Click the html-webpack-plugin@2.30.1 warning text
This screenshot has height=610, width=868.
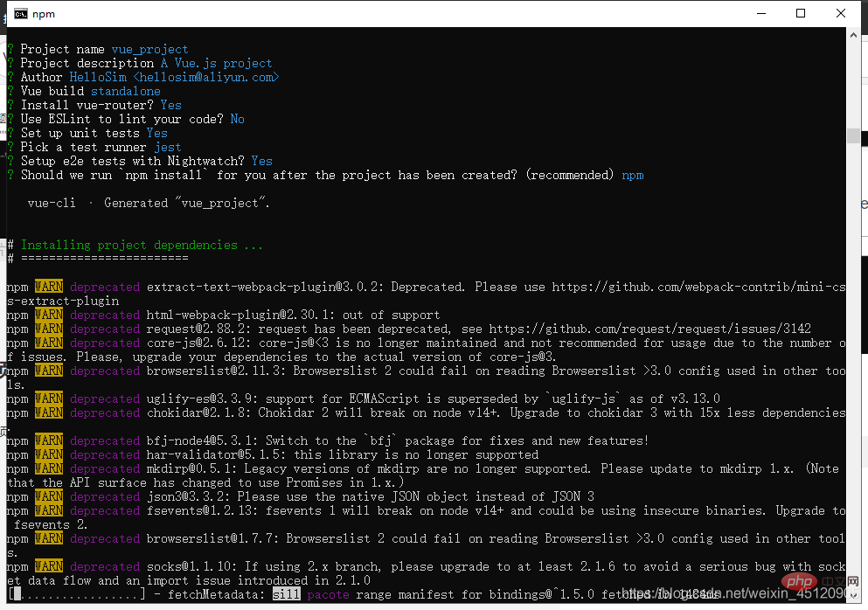pyautogui.click(x=293, y=315)
